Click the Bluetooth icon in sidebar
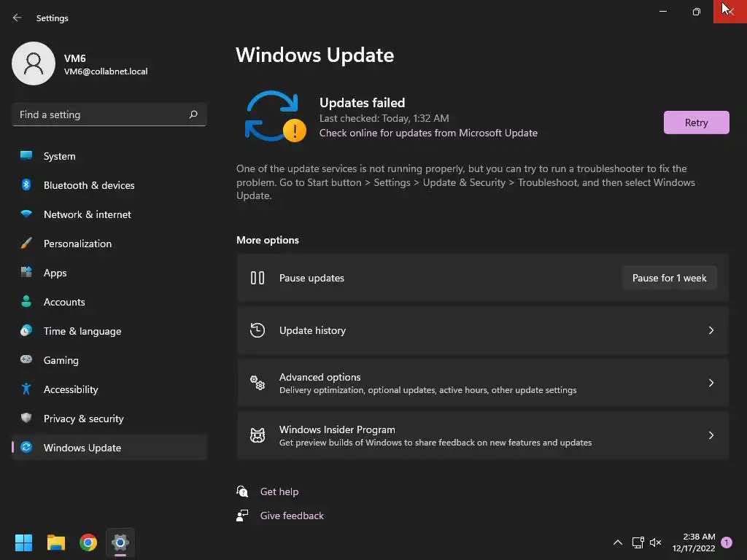Image resolution: width=747 pixels, height=560 pixels. coord(26,184)
